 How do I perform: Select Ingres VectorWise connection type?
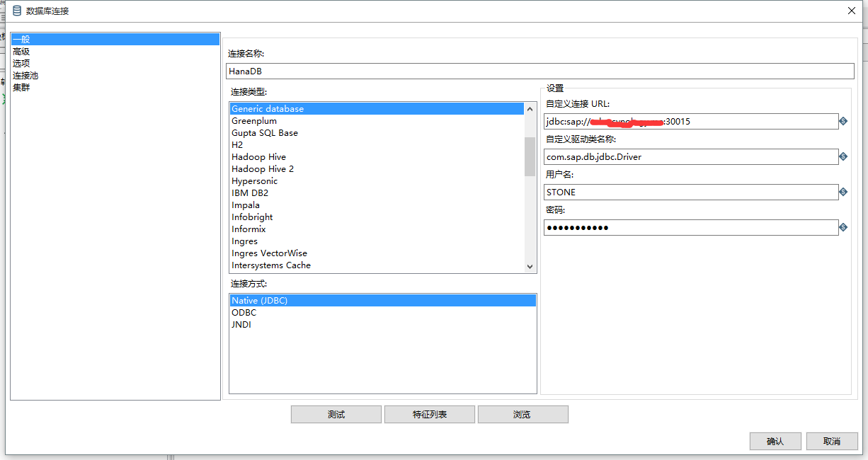(377, 253)
